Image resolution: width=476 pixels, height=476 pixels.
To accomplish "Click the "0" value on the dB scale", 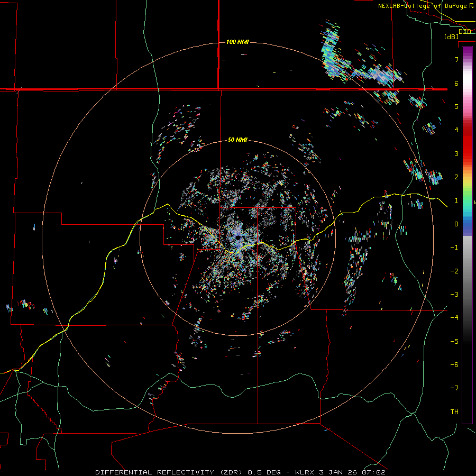I will pos(456,224).
